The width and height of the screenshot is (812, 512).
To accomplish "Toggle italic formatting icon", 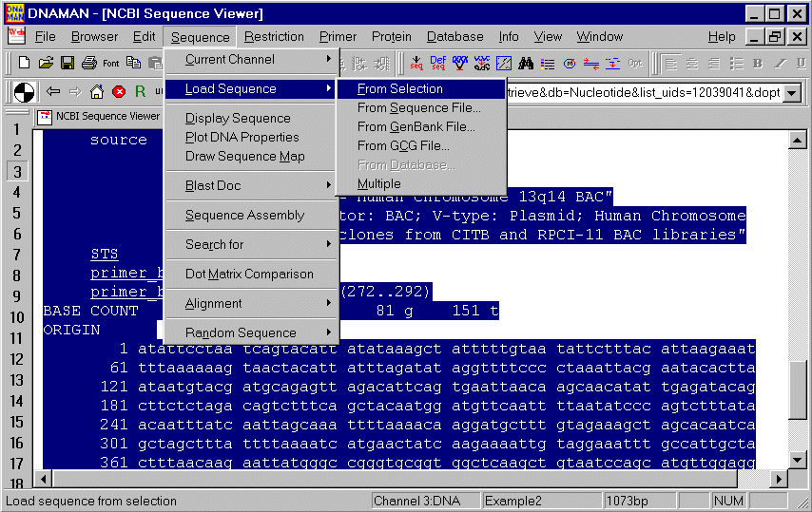I will tap(780, 63).
